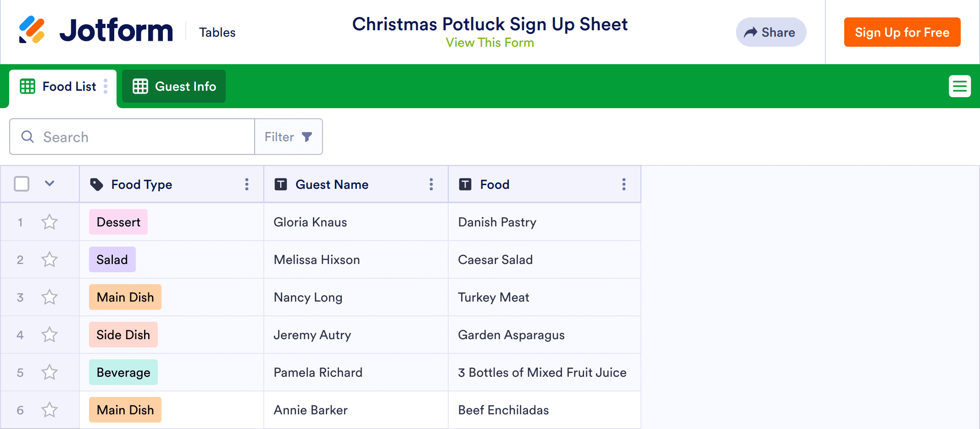Open the hamburger menu on green bar
980x429 pixels.
tap(959, 86)
